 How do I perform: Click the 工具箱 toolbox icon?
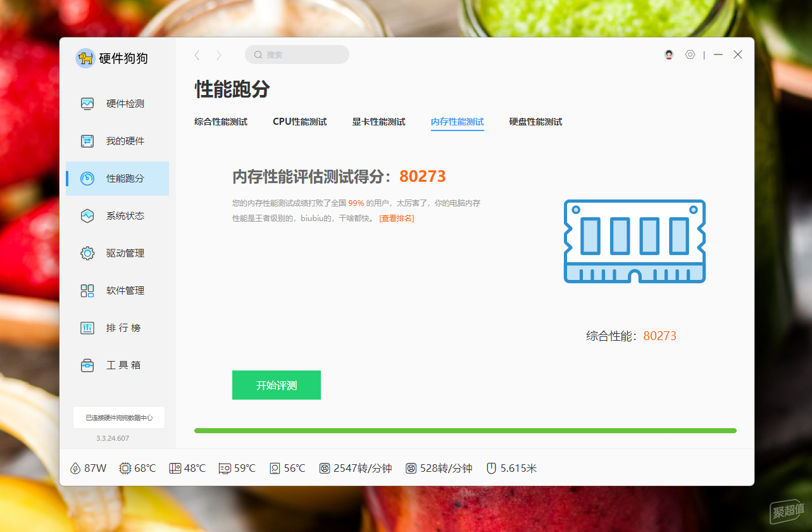(87, 365)
